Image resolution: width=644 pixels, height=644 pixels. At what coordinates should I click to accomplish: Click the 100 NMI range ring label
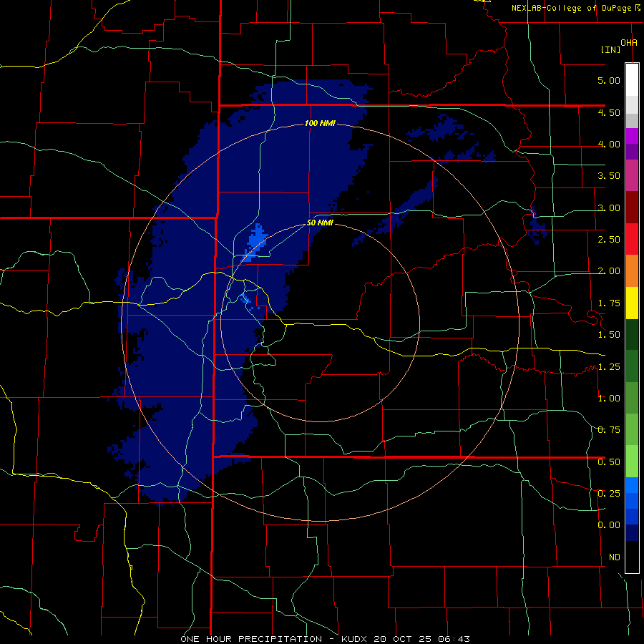[x=320, y=123]
